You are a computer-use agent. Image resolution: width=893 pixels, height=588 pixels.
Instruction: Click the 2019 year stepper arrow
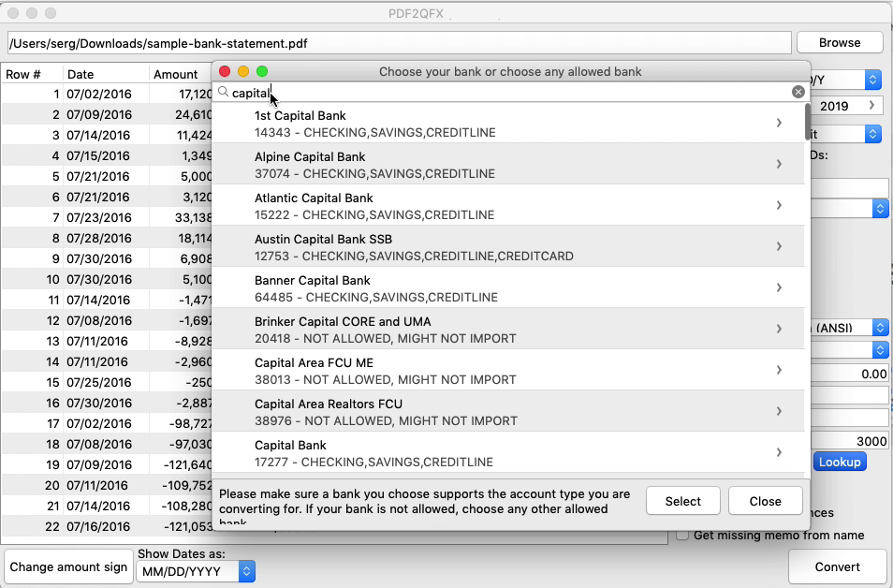(x=871, y=106)
